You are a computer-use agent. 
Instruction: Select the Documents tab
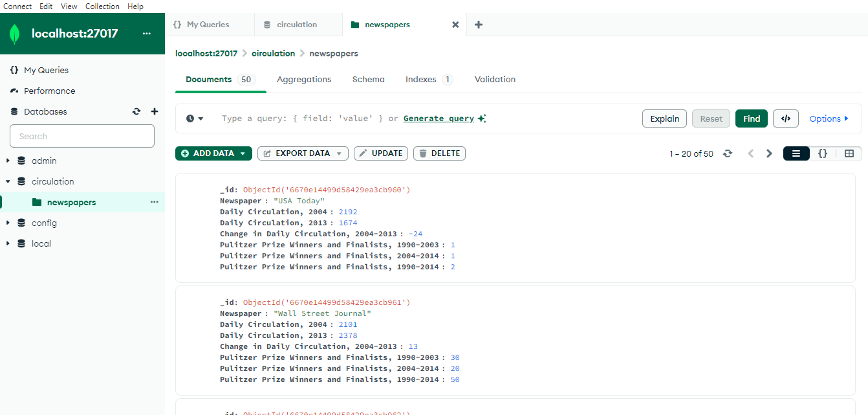[x=221, y=79]
